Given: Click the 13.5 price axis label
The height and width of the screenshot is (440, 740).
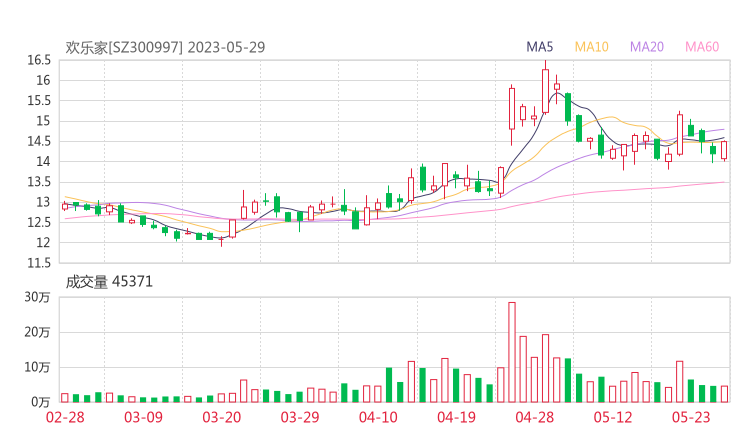Looking at the screenshot, I should coord(39,182).
